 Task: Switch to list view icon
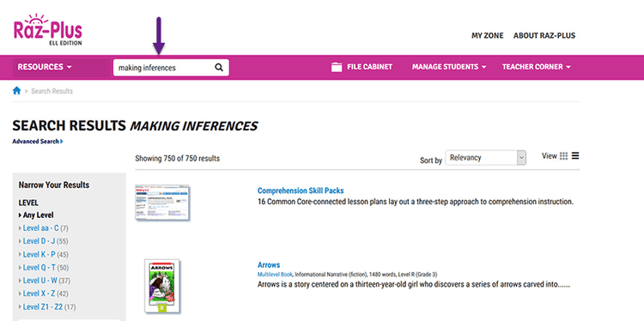point(575,156)
